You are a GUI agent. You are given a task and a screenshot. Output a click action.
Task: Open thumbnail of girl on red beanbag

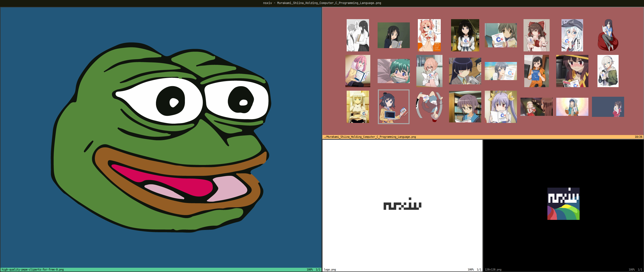(x=608, y=35)
